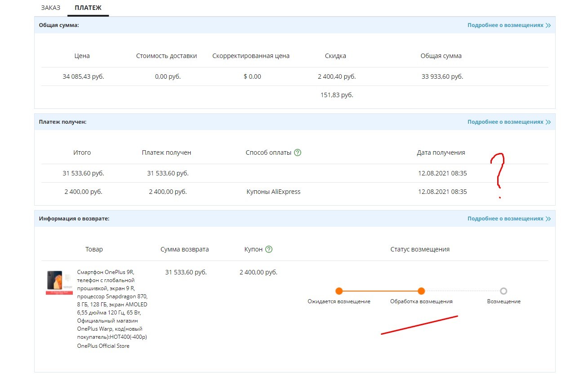Screen dimensions: 588x377
Task: Click the Платеж получен column header
Action: pyautogui.click(x=166, y=153)
